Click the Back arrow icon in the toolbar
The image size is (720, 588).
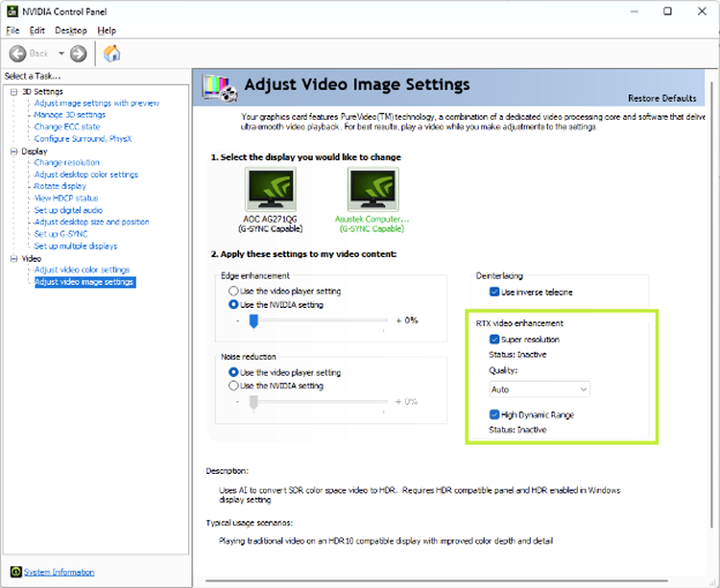pos(18,54)
